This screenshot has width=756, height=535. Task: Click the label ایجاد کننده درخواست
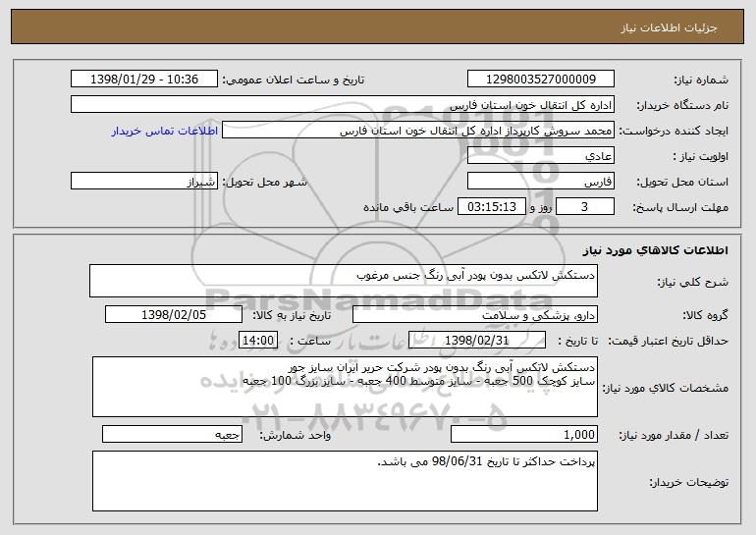click(674, 132)
